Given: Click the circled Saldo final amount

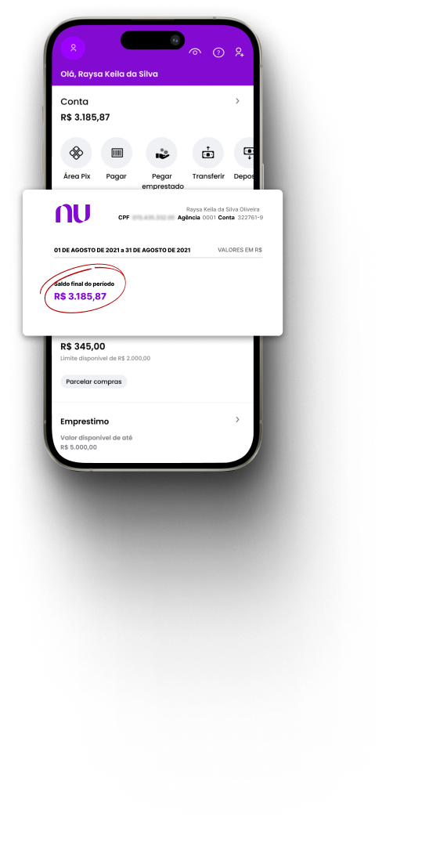Looking at the screenshot, I should tap(80, 296).
